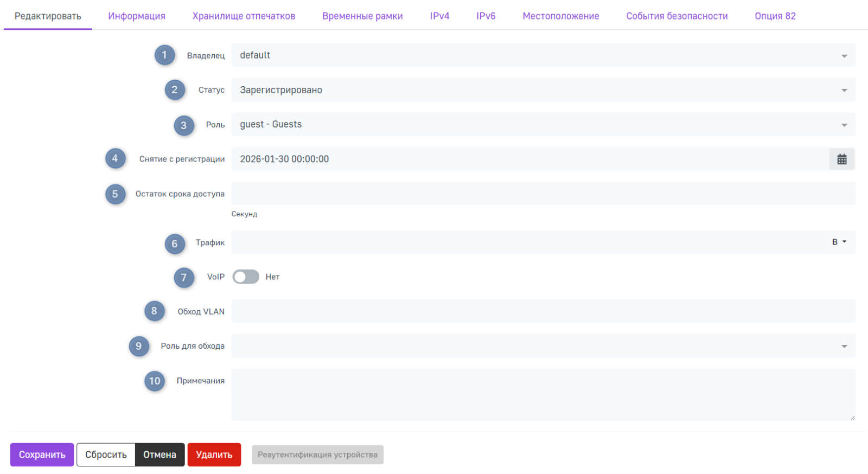This screenshot has height=474, width=868.
Task: Click the numbered badge 10 beside Примечания
Action: 155,381
